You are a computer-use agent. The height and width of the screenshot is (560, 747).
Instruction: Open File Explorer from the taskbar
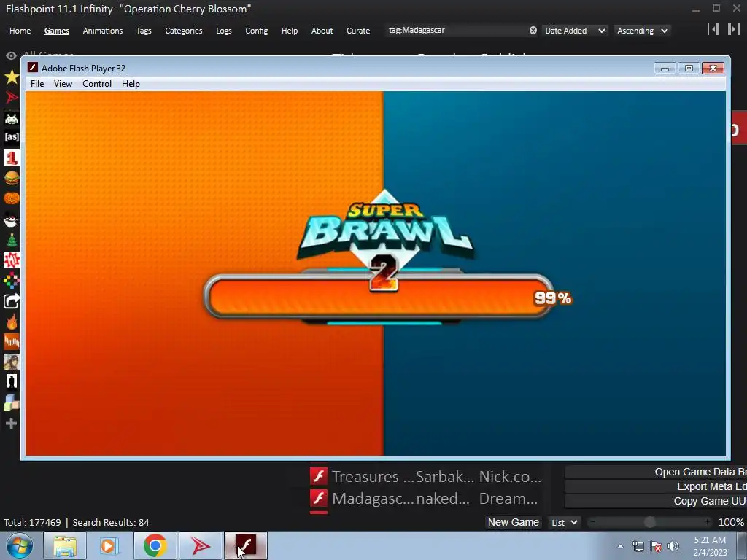64,545
